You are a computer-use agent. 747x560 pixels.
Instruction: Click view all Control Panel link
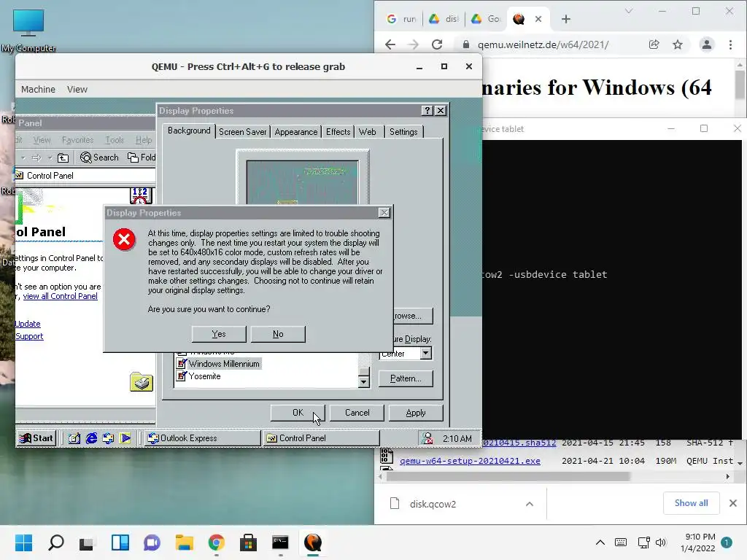point(61,296)
